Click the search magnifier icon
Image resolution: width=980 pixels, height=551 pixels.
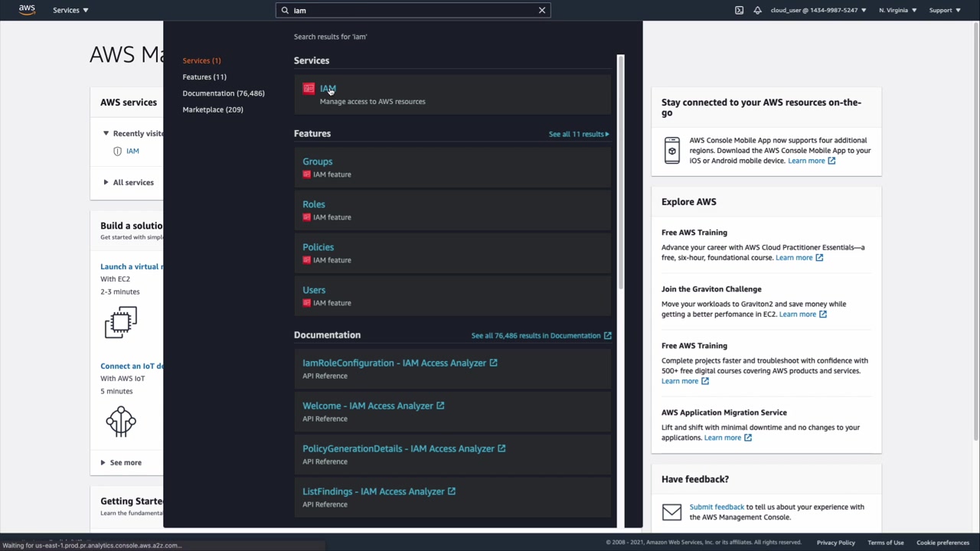click(x=285, y=11)
